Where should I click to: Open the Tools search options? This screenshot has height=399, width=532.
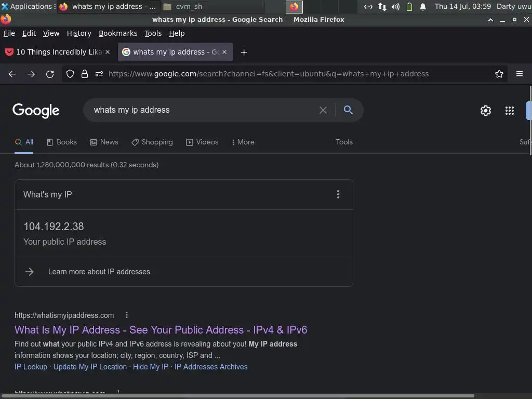point(344,142)
